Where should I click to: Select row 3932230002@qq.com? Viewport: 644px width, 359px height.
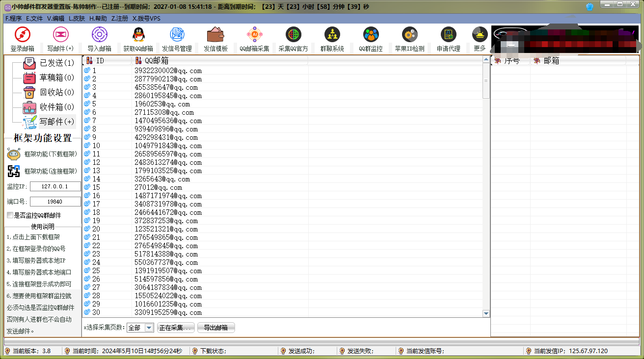coord(283,71)
